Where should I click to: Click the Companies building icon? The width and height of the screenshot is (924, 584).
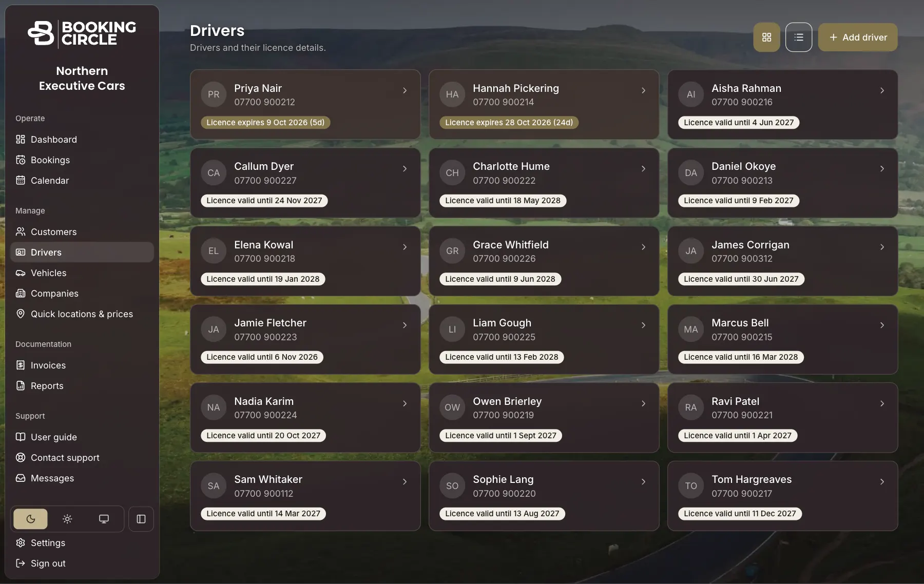(x=21, y=294)
